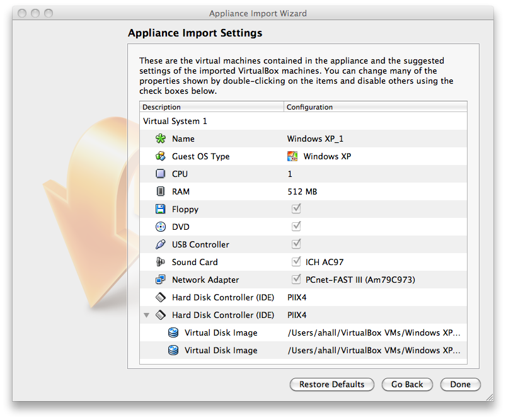Click the CPU chip icon
This screenshot has width=506, height=420.
[160, 174]
